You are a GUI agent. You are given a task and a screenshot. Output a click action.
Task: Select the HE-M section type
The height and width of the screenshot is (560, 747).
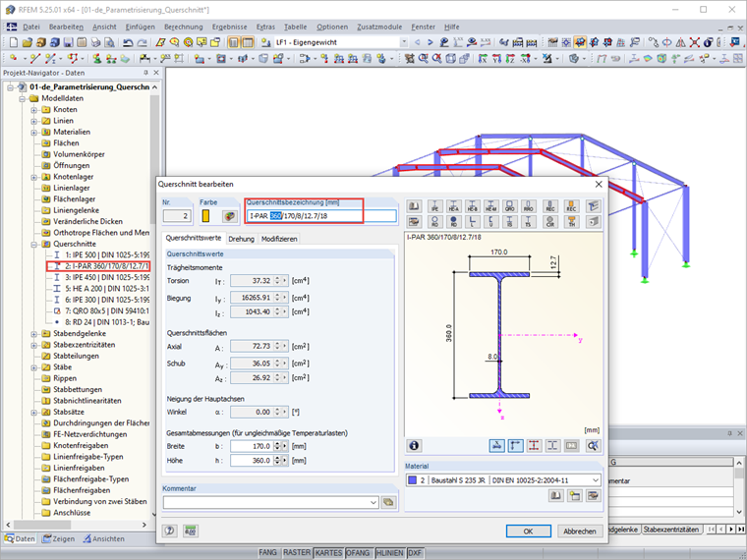tap(491, 206)
